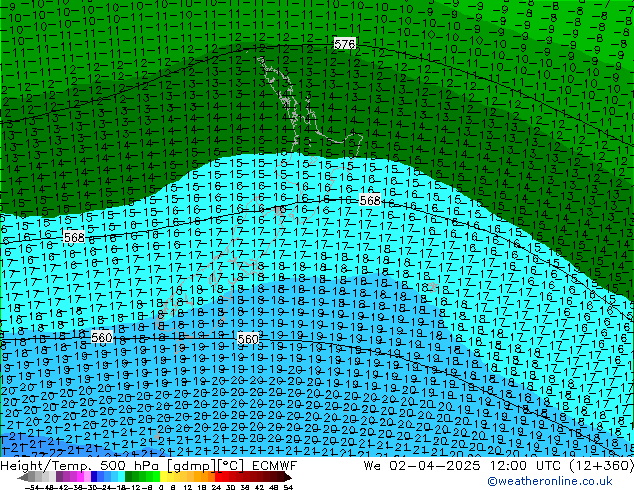
Task: Click the 560 label nearer the map center
Action: pos(247,339)
